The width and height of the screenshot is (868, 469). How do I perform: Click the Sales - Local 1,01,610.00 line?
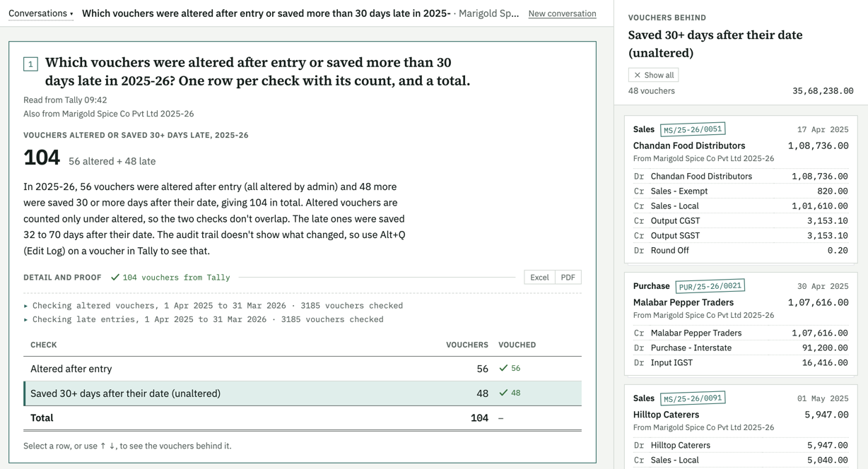coord(740,206)
